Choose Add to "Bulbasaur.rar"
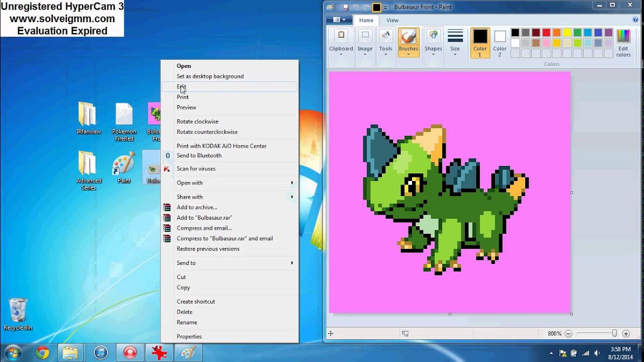 pyautogui.click(x=229, y=218)
